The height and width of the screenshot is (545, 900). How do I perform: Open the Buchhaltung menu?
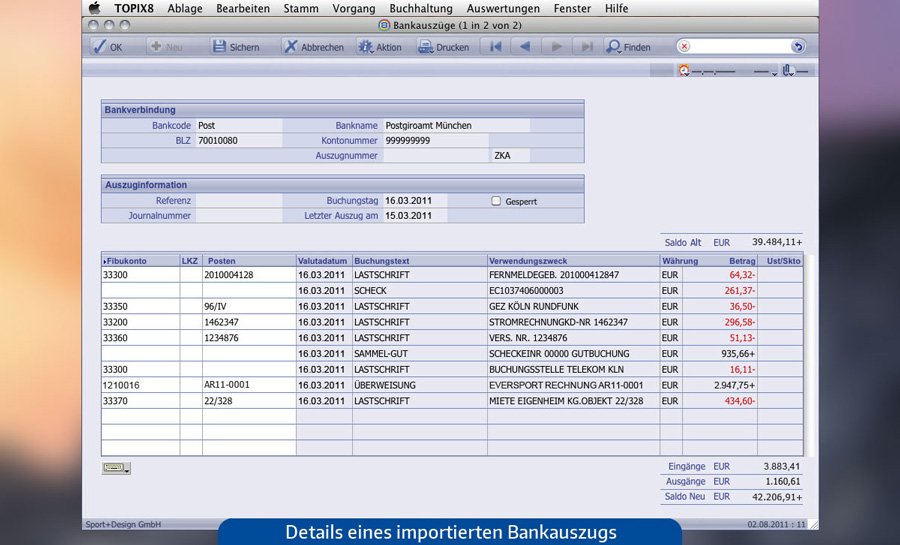click(421, 8)
